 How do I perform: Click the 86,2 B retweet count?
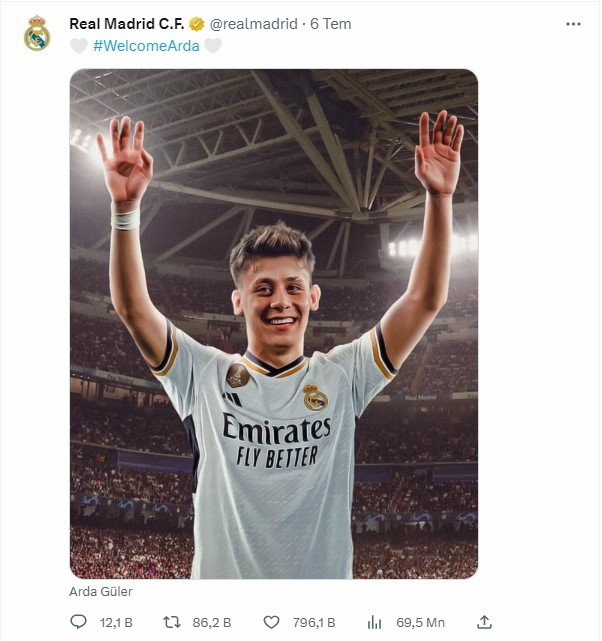[x=211, y=622]
